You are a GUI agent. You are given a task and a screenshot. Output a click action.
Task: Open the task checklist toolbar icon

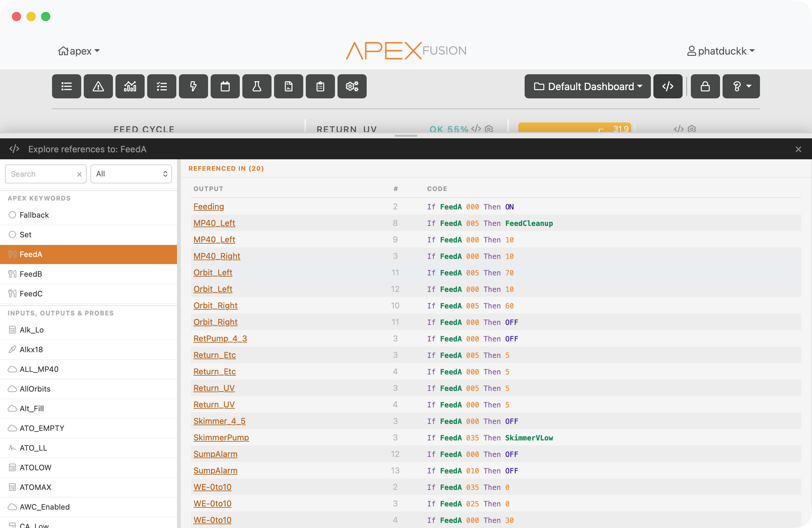(x=162, y=86)
